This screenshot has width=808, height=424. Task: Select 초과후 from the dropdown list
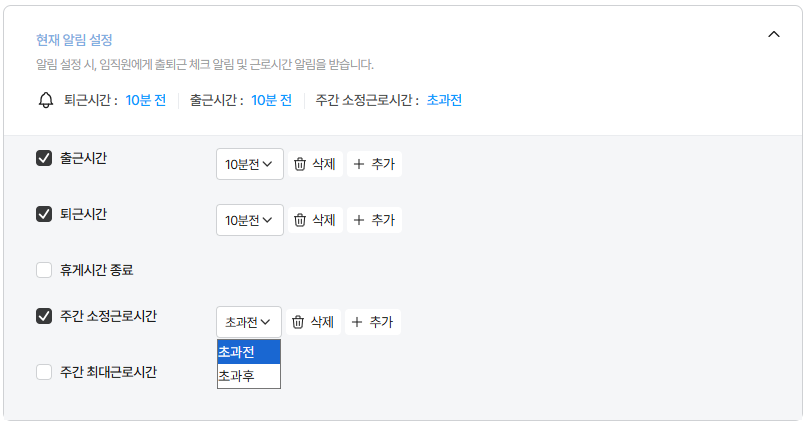[x=248, y=376]
